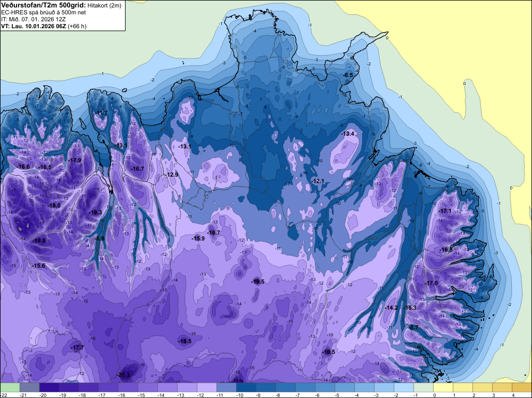Screen dimensions: 532x398
Task: Pick the -5 legend color swatch
Action: pyautogui.click(x=344, y=387)
